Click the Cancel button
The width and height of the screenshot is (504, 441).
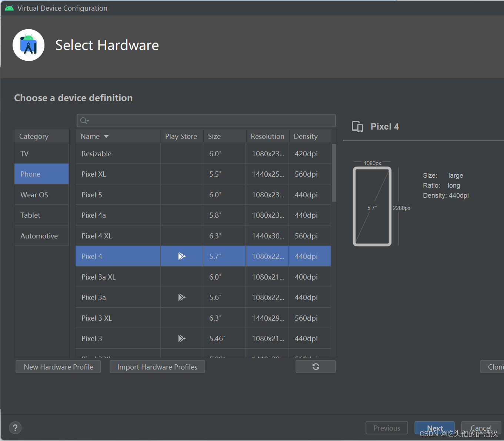[x=481, y=428]
